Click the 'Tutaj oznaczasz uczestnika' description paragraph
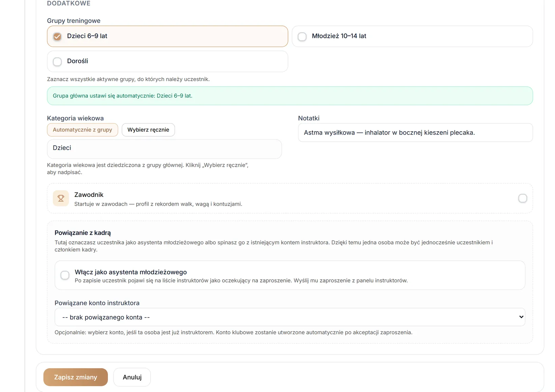This screenshot has height=392, width=555. pyautogui.click(x=273, y=246)
